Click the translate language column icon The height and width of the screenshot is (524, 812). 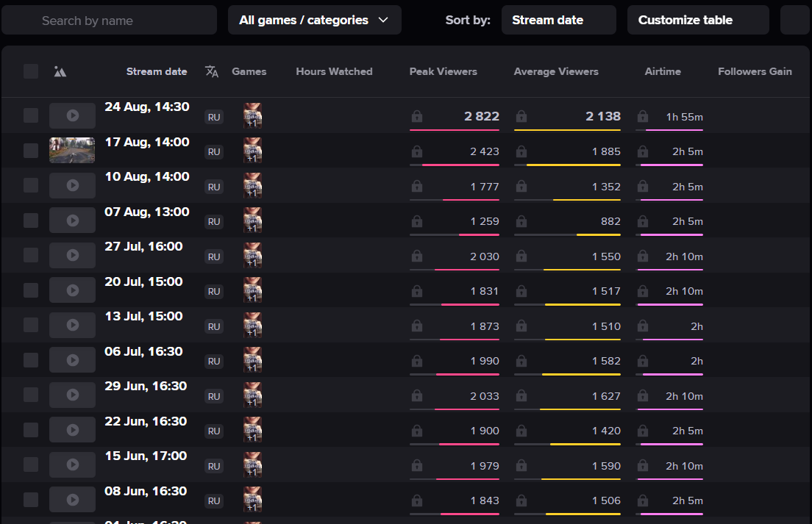tap(212, 71)
